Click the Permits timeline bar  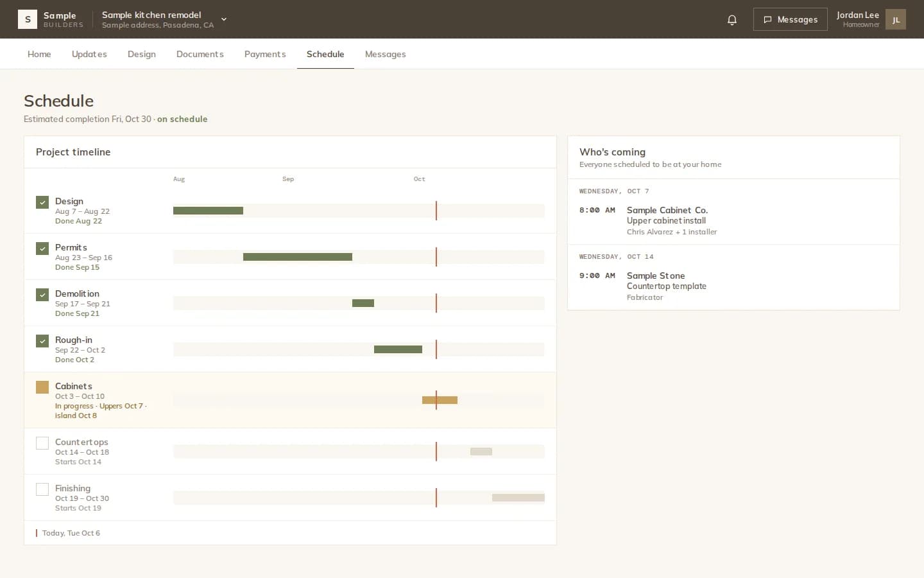coord(298,257)
